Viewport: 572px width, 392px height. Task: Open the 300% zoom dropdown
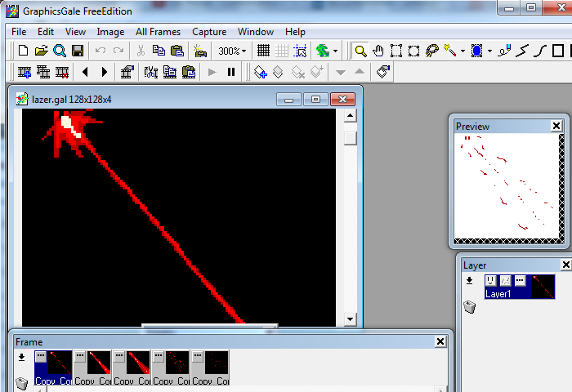(x=232, y=51)
